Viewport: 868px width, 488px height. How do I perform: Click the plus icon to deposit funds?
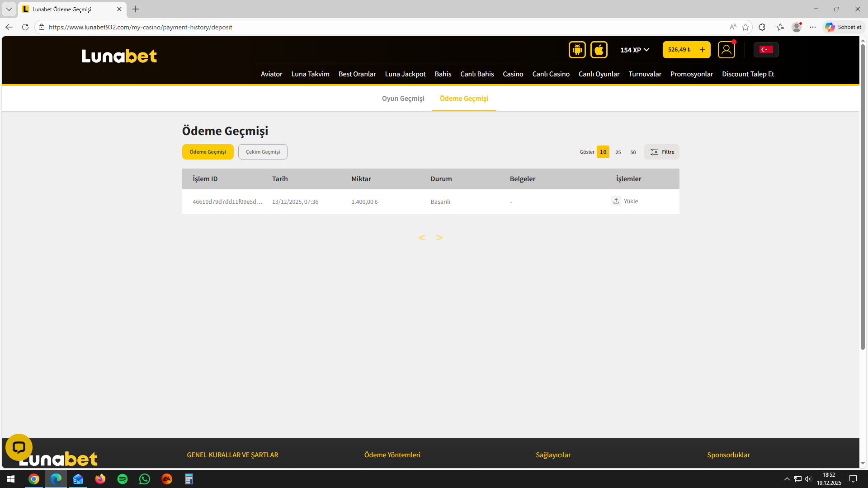coord(703,50)
